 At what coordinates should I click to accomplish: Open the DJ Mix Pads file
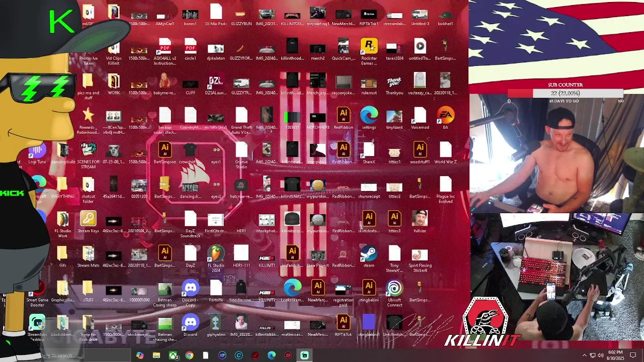click(216, 12)
